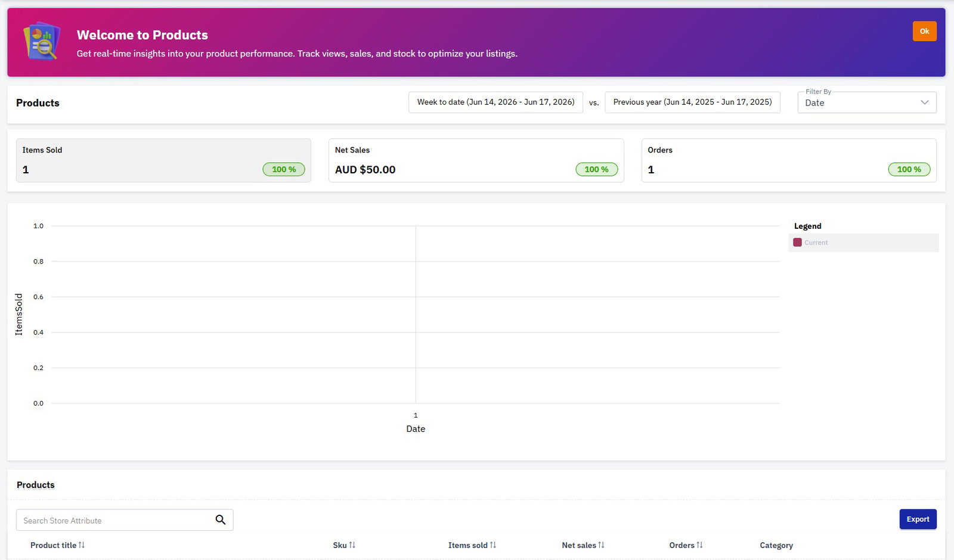Click the search magnifier icon
The height and width of the screenshot is (560, 954).
click(221, 520)
